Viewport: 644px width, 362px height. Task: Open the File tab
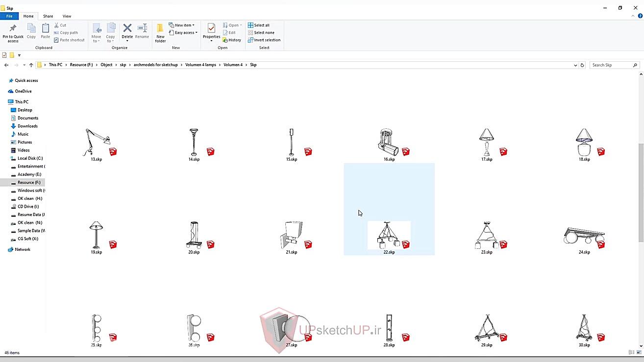(9, 16)
